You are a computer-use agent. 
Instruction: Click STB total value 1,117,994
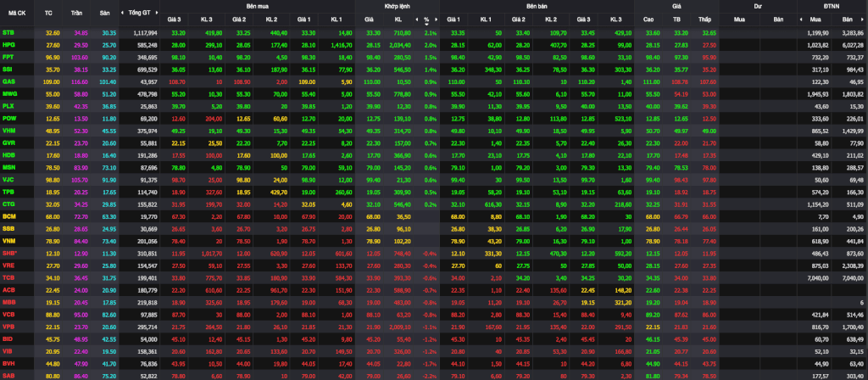tap(146, 33)
